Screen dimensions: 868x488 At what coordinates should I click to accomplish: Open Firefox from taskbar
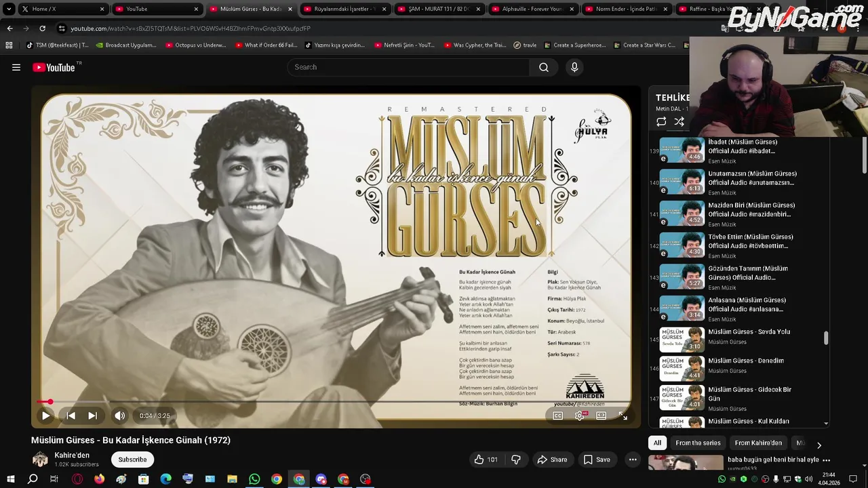click(100, 479)
